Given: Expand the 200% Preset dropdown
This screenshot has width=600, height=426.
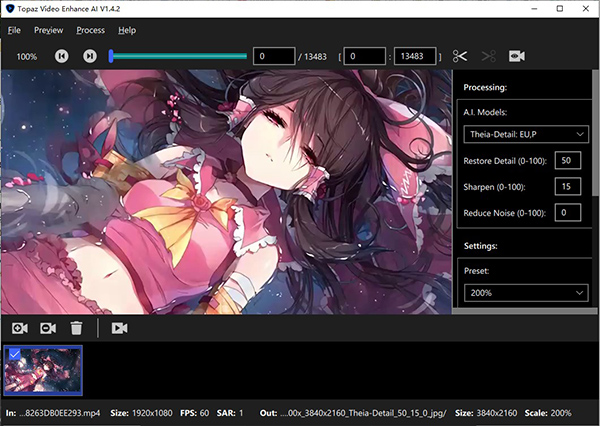Looking at the screenshot, I should tap(526, 293).
